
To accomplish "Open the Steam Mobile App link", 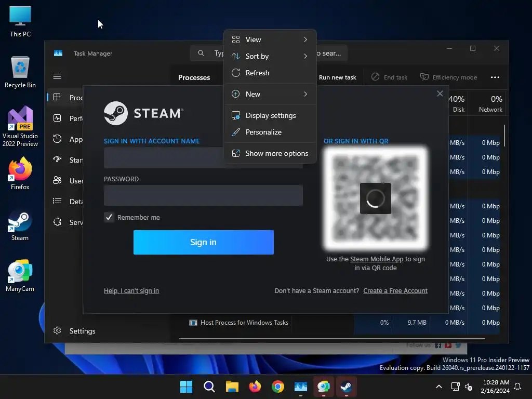I will pyautogui.click(x=377, y=259).
